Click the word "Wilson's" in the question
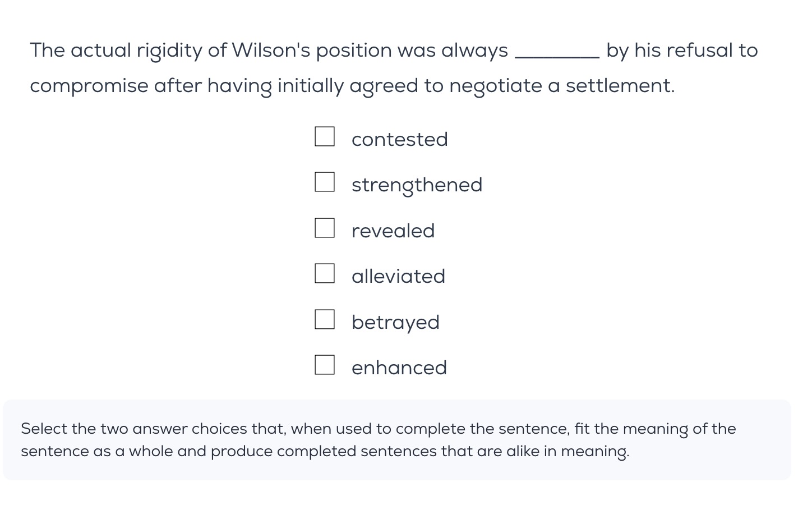This screenshot has height=505, width=812. (x=270, y=50)
